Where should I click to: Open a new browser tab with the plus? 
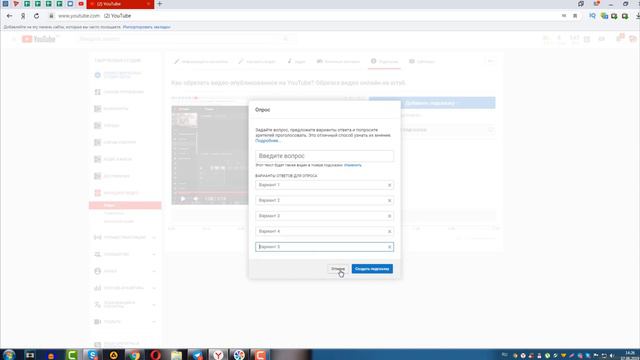[160, 4]
